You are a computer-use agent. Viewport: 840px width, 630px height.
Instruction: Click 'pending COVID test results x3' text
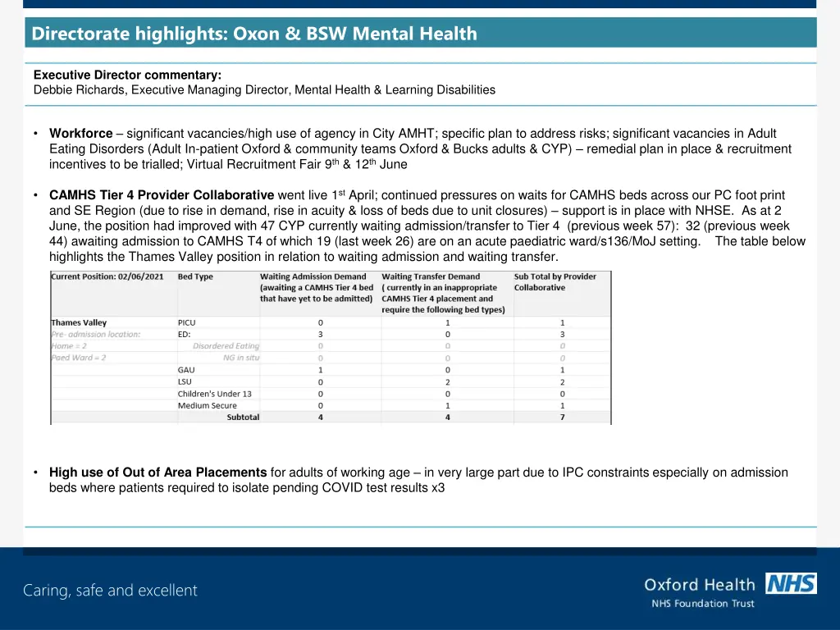point(359,488)
